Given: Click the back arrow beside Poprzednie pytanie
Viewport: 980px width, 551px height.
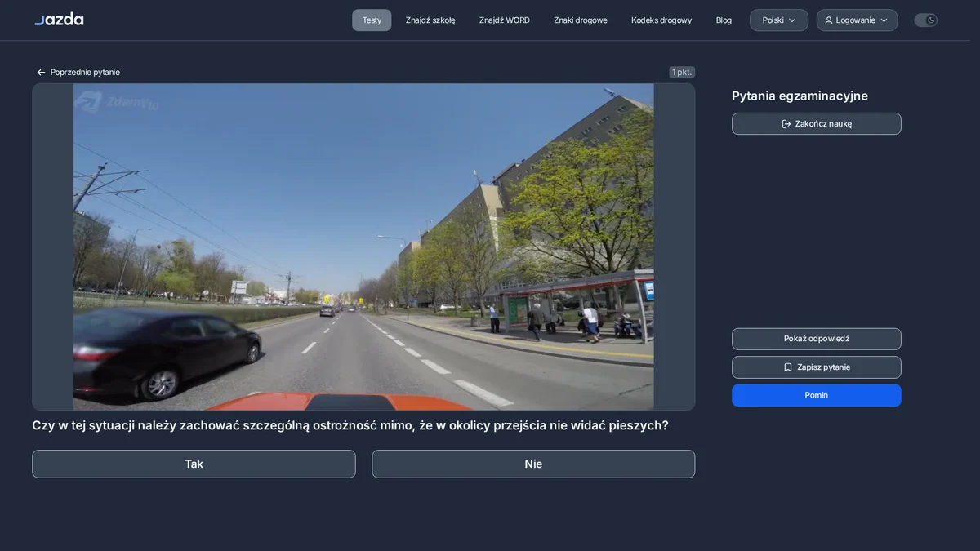Looking at the screenshot, I should pos(41,73).
